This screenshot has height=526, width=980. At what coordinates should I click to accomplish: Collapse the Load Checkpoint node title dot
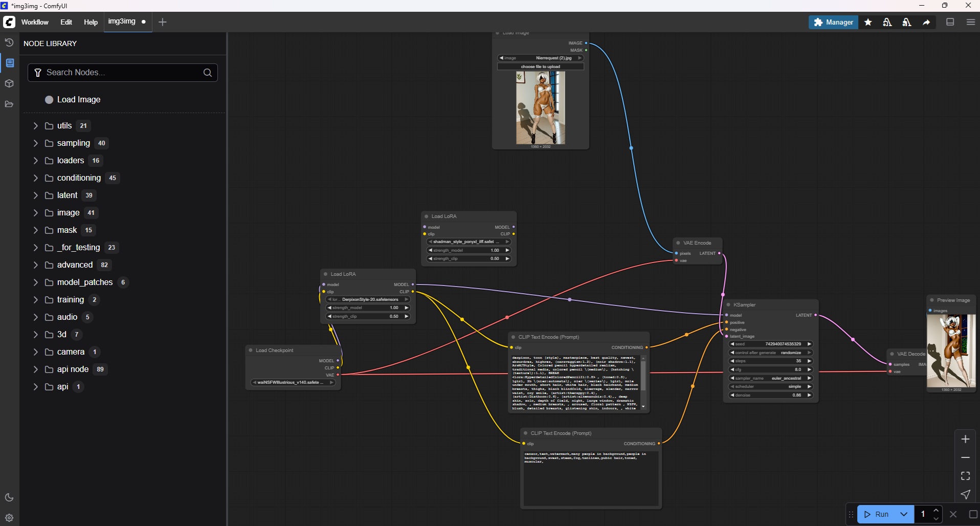pyautogui.click(x=251, y=350)
